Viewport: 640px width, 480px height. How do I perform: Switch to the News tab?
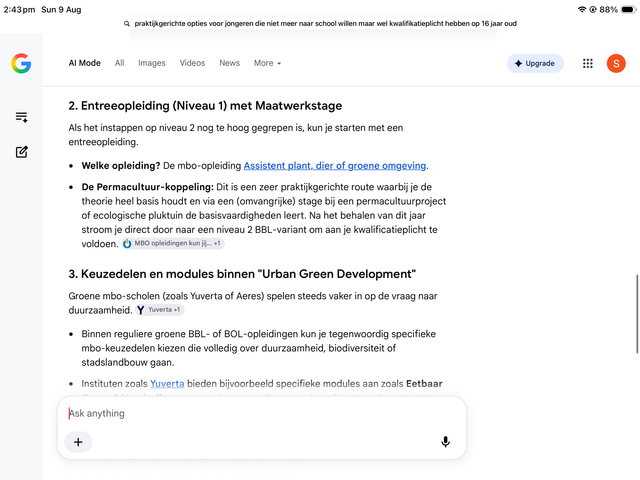point(229,63)
